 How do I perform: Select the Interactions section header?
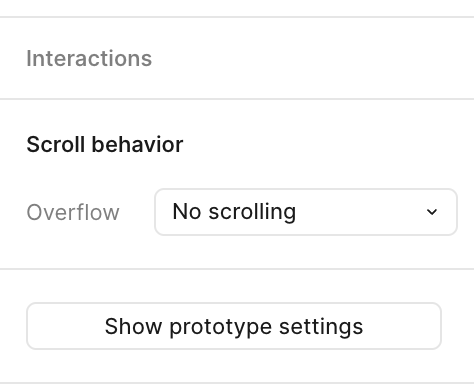coord(89,59)
